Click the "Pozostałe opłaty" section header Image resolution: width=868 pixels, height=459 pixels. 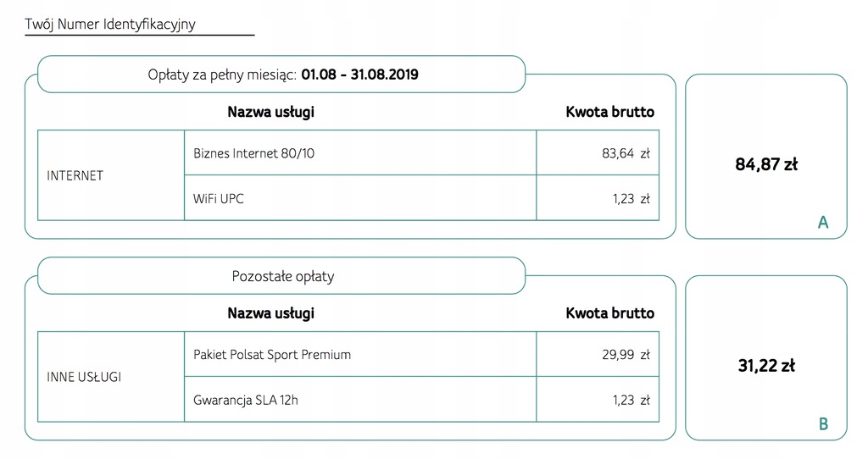click(x=282, y=276)
